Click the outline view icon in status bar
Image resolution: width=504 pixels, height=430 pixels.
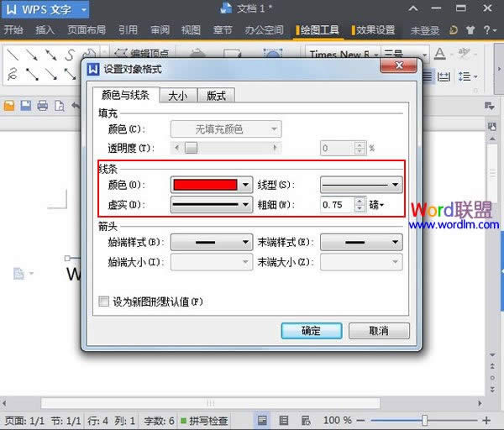284,421
